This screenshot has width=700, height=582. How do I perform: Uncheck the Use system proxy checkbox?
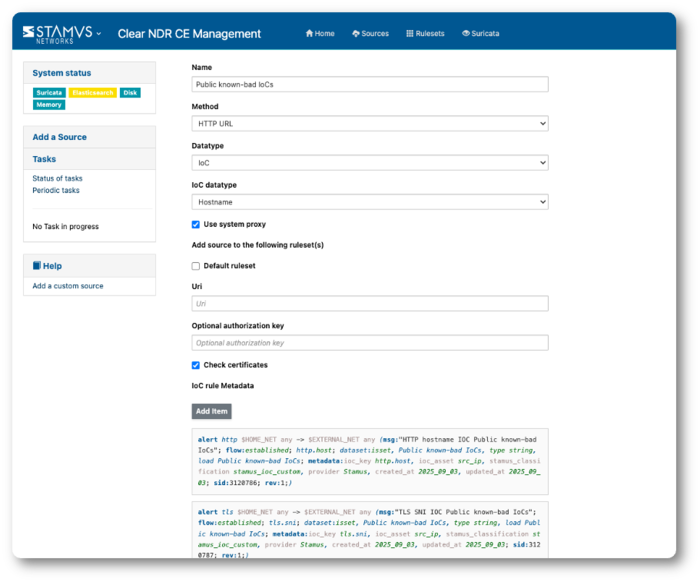tap(196, 225)
